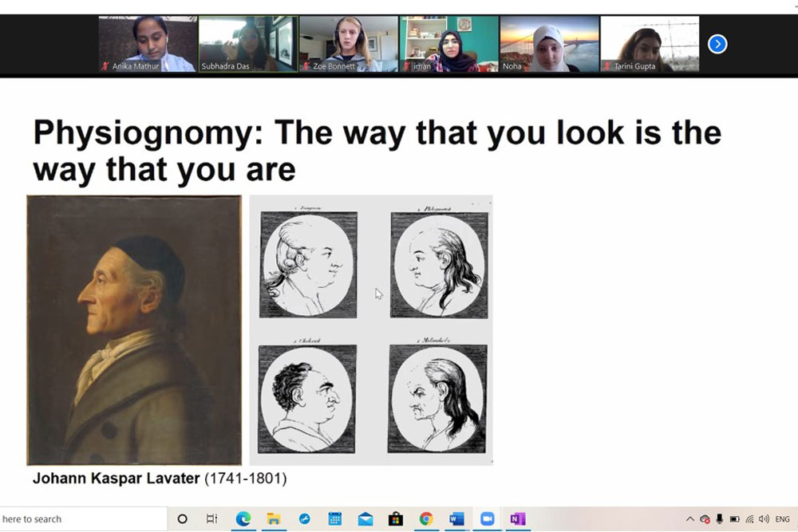Viewport: 798px width, 532px height.
Task: Open Cortana circle icon in taskbar
Action: tap(182, 518)
